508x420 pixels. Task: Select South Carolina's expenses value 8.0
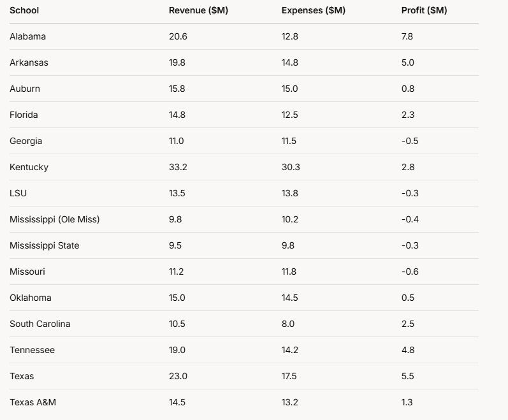click(x=288, y=324)
